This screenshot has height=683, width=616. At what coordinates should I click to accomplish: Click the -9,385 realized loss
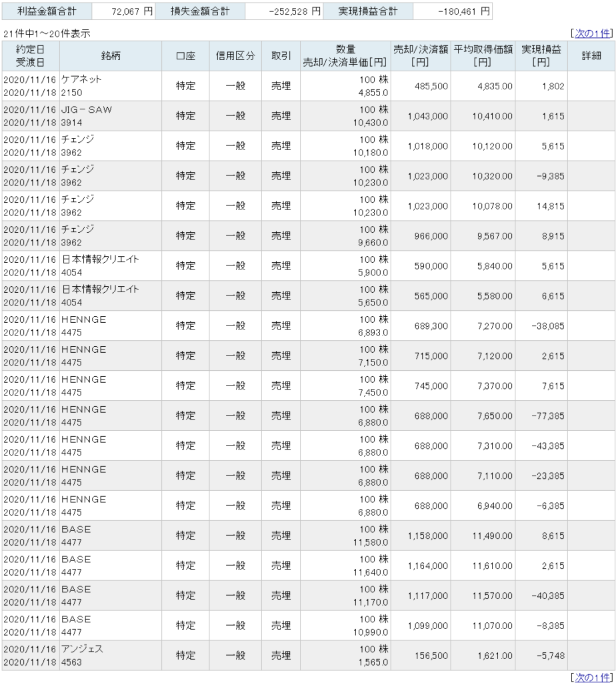pos(550,176)
